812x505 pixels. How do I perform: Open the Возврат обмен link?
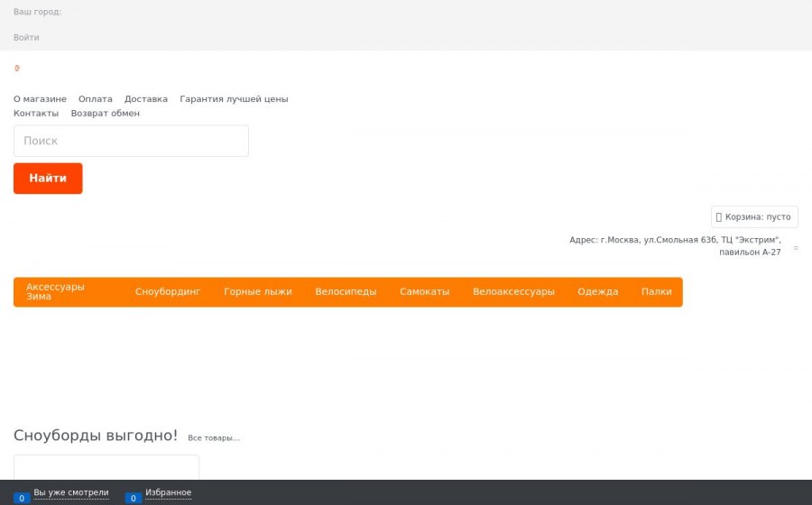coord(106,113)
